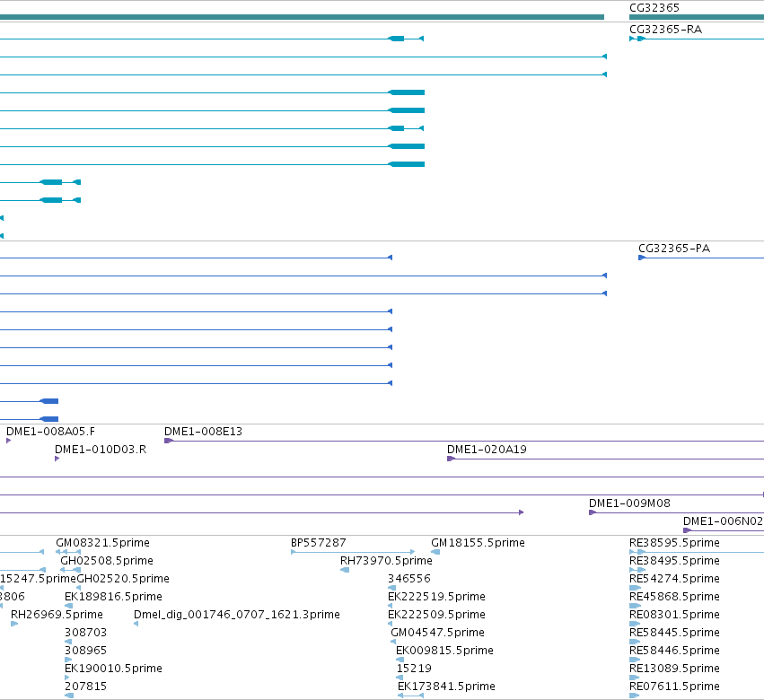Click the 308965 EST label
This screenshot has width=764, height=700.
pyautogui.click(x=86, y=651)
